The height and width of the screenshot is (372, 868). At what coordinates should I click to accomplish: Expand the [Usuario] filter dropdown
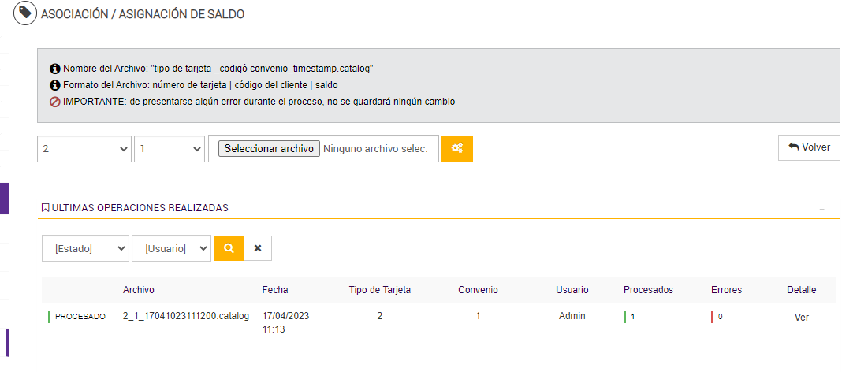(171, 248)
